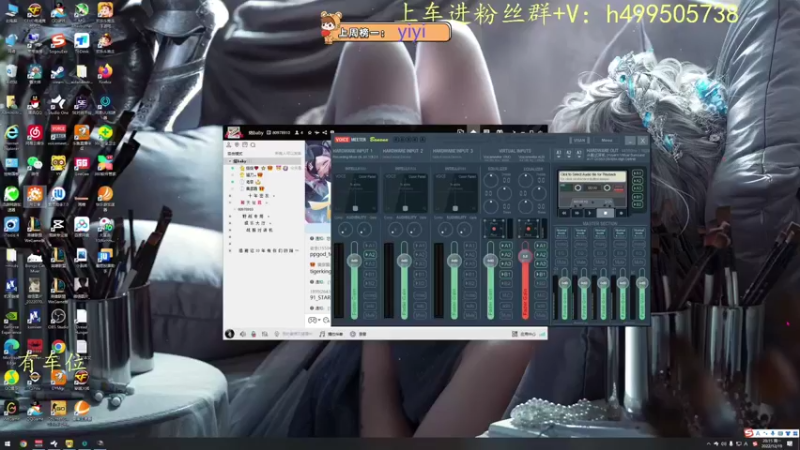Mute Hardware Input 1 strip
Viewport: 800px width, 450px height.
[370, 316]
